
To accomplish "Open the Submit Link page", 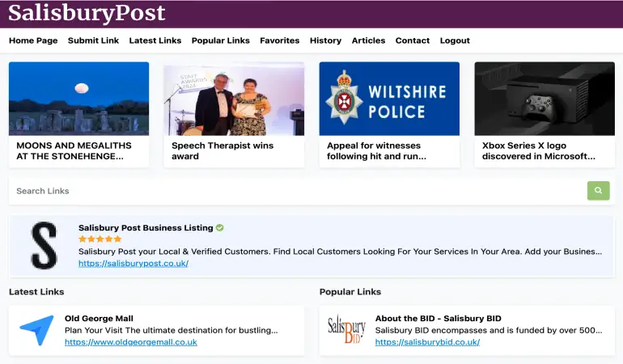I will 93,40.
